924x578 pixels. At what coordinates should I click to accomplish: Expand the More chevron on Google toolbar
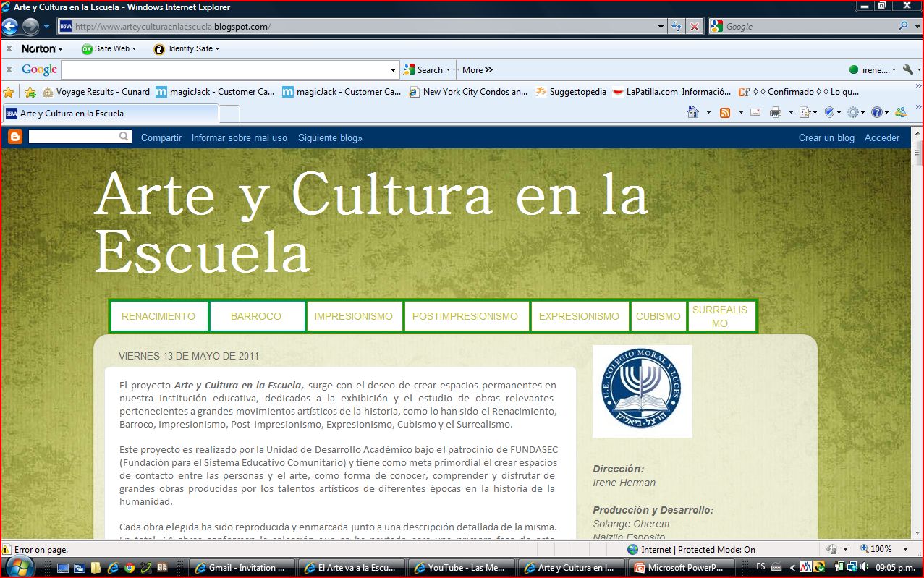point(488,70)
